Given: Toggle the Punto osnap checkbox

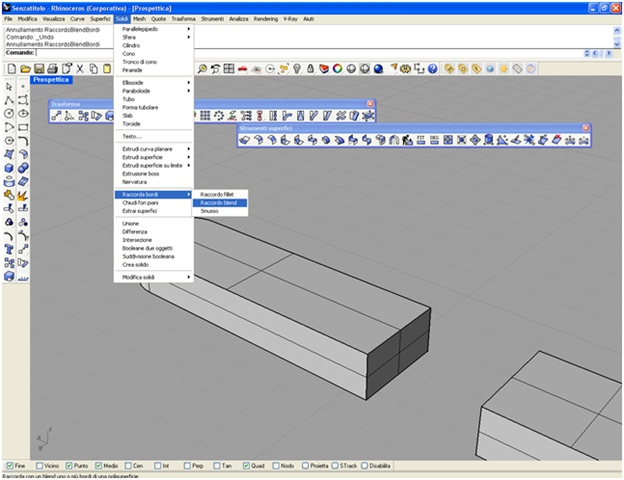Looking at the screenshot, I should coord(69,466).
